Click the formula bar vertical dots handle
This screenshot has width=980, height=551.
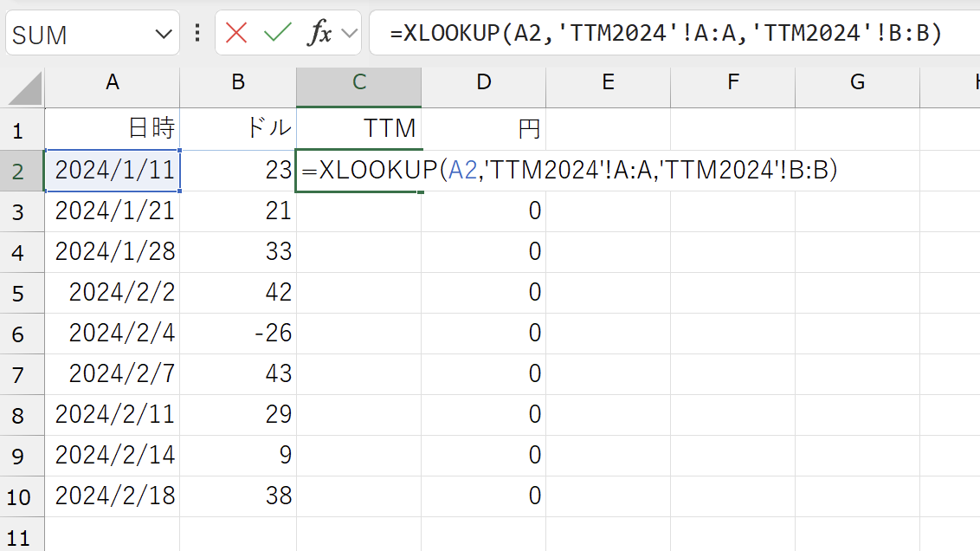tap(197, 33)
